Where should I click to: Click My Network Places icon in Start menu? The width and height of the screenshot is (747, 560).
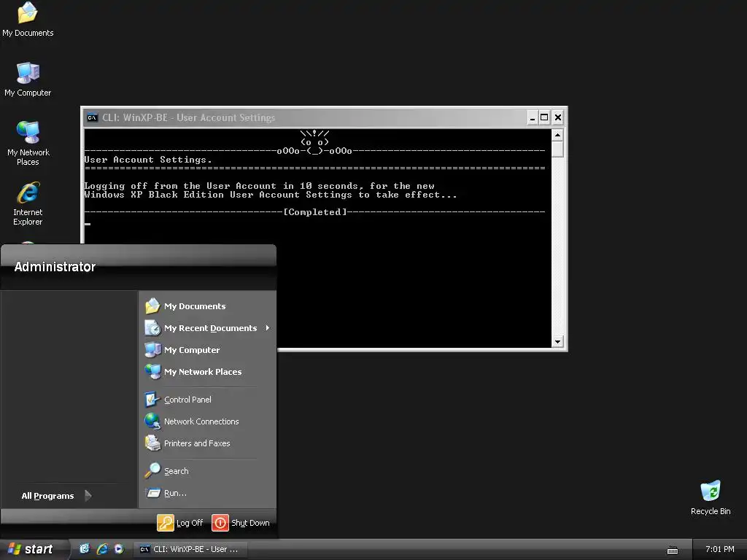point(152,371)
